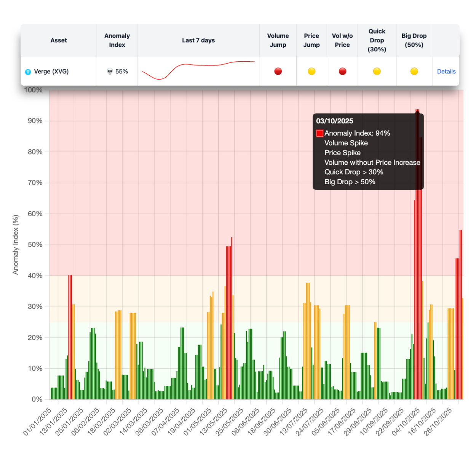The height and width of the screenshot is (476, 476).
Task: Click the yellow Quick Drop indicator dot
Action: pyautogui.click(x=377, y=71)
